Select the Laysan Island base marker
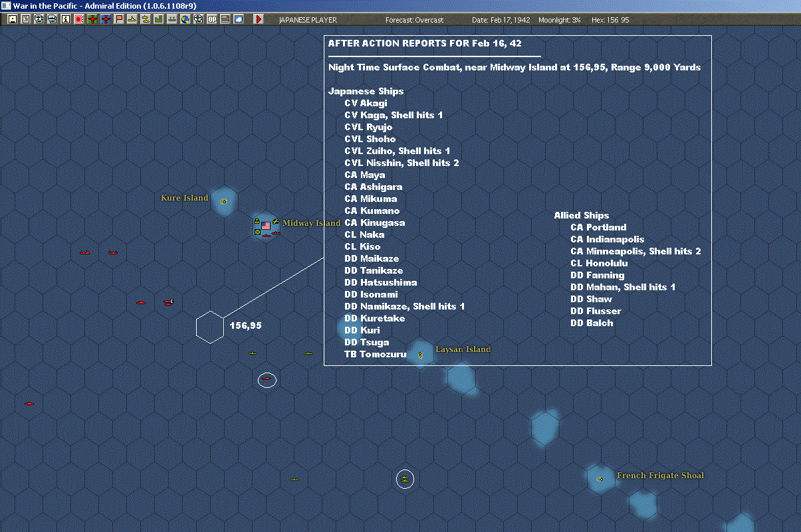 tap(421, 355)
